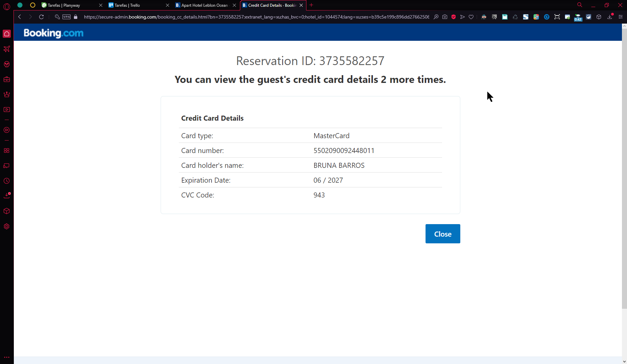Click the page vertical scrollbar thumb
627x364 pixels.
[624, 169]
